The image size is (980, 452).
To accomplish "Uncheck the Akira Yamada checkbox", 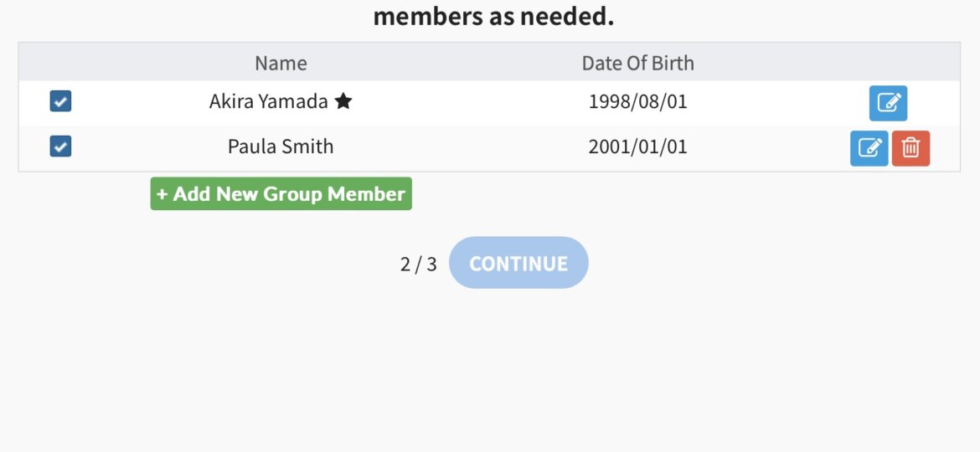I will pyautogui.click(x=60, y=101).
